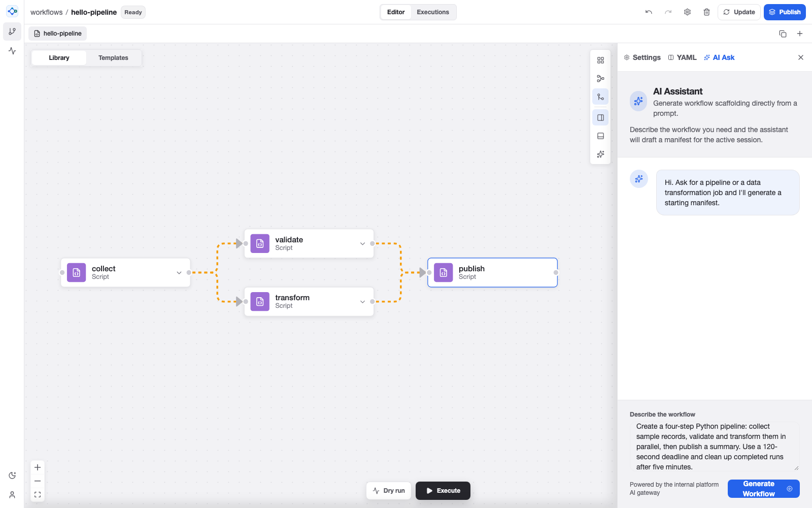
Task: Close the right side panel
Action: 801,57
